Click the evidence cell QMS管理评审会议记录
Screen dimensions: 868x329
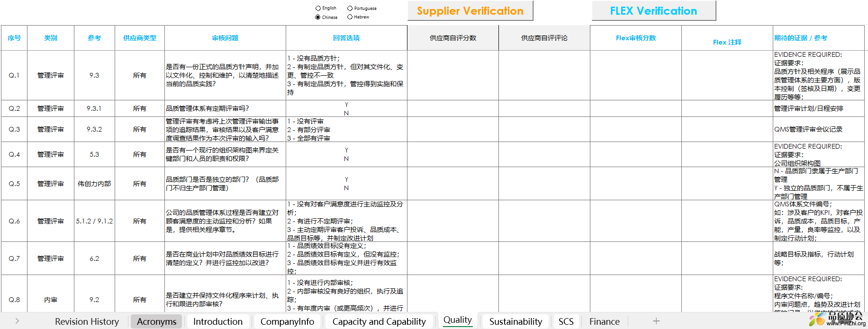click(819, 129)
